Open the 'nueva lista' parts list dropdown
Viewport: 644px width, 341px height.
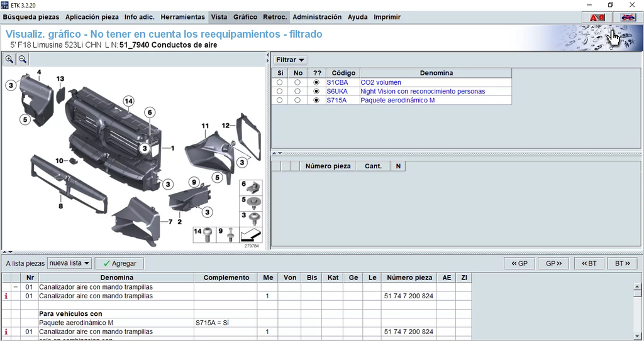(70, 263)
